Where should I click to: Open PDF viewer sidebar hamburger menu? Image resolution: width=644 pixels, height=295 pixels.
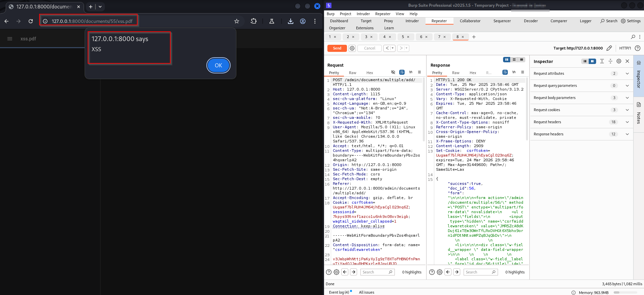tap(10, 39)
